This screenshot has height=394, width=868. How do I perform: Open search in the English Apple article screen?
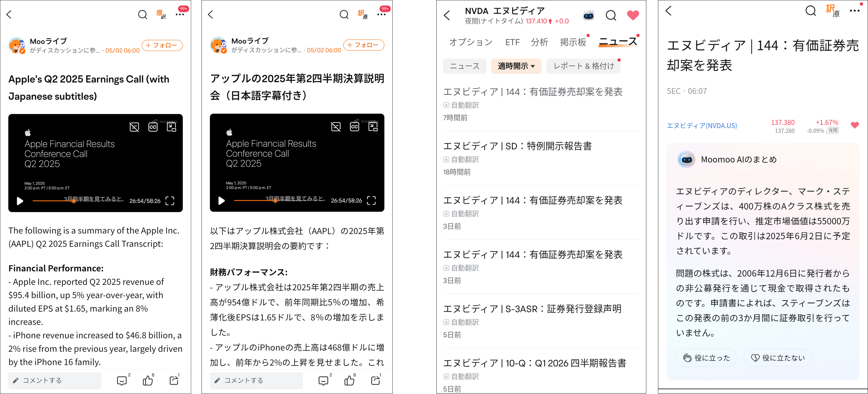pyautogui.click(x=142, y=14)
